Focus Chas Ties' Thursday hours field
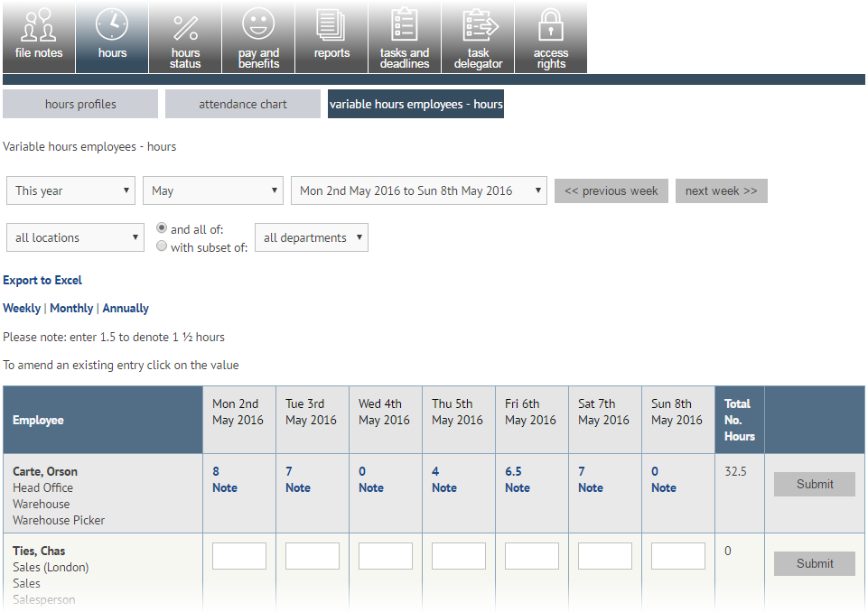Viewport: 868px width, 612px height. [458, 556]
